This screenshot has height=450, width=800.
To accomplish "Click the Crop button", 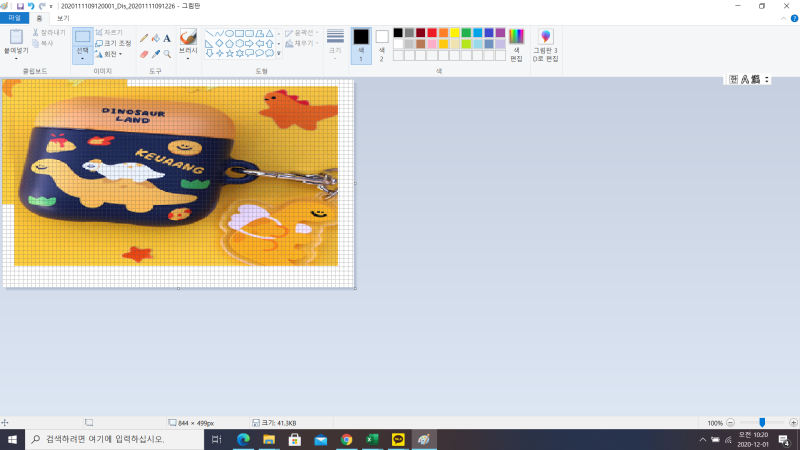I will point(109,33).
